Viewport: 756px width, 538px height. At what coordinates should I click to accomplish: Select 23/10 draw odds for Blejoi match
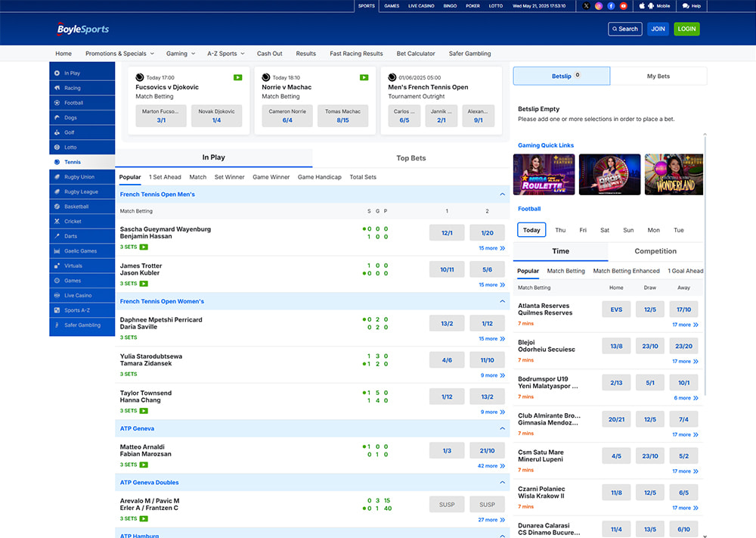click(650, 346)
